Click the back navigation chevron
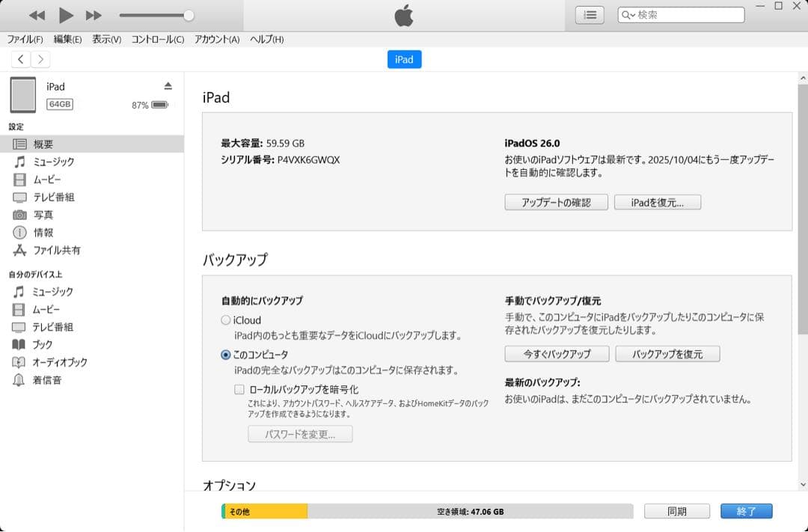 click(x=20, y=58)
